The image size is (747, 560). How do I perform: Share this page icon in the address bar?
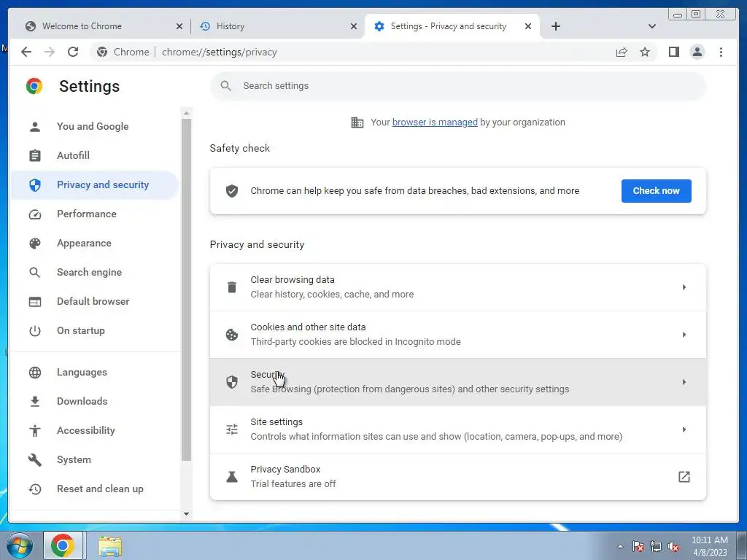tap(622, 52)
